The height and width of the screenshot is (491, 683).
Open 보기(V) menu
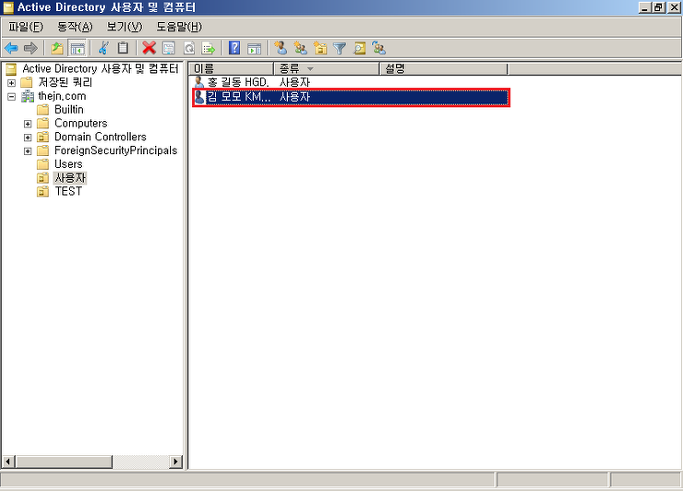click(x=124, y=27)
